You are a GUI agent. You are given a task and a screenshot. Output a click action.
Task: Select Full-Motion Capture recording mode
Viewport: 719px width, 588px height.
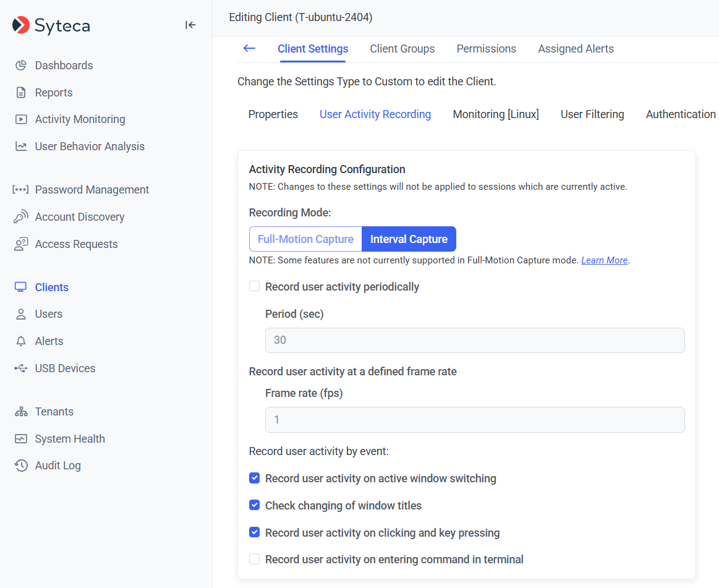(305, 239)
